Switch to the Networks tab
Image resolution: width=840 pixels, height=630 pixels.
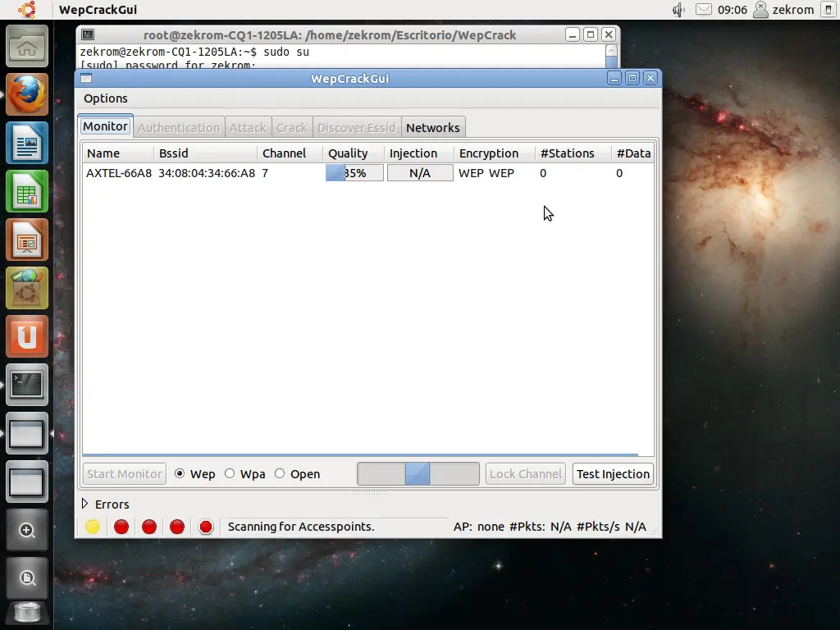pyautogui.click(x=433, y=127)
